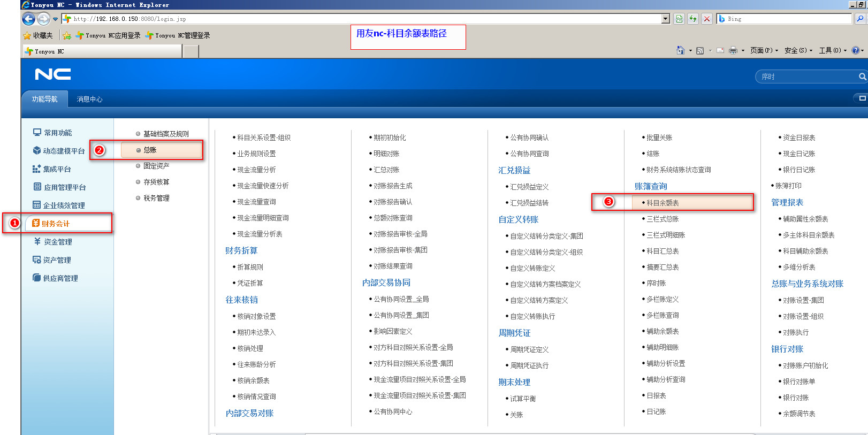Open the 现金流量分析 link

(x=256, y=170)
